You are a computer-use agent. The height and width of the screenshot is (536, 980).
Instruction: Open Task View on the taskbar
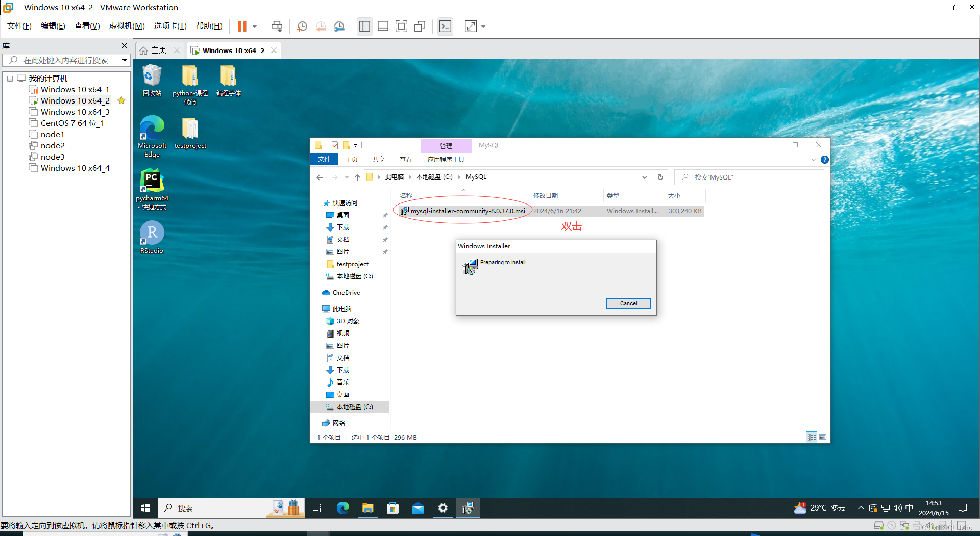click(x=317, y=508)
